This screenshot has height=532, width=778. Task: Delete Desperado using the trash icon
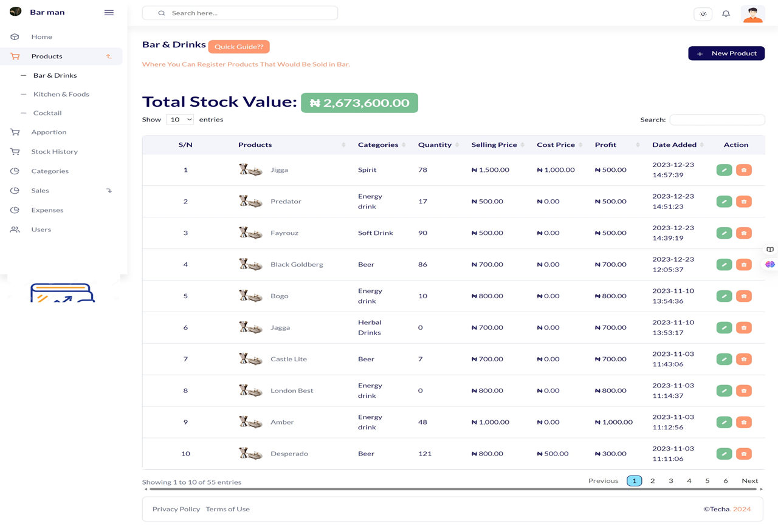tap(744, 454)
